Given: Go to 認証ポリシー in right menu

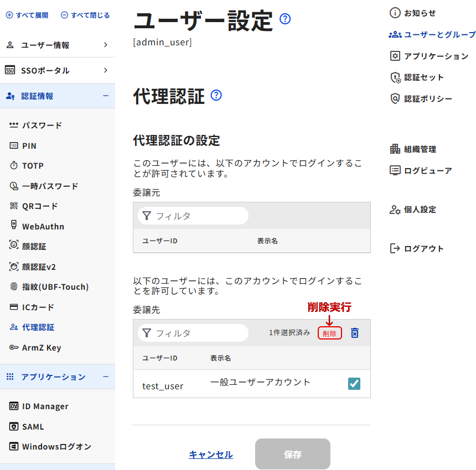Looking at the screenshot, I should [427, 99].
